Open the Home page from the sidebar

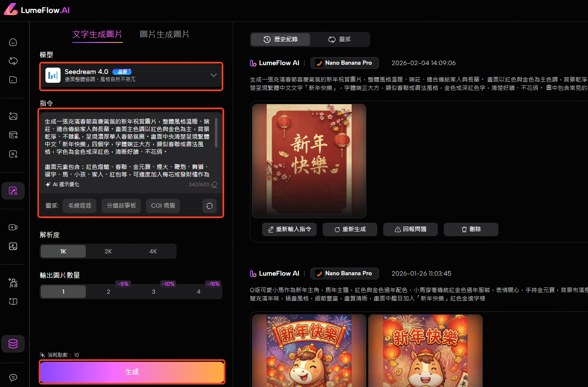point(13,42)
